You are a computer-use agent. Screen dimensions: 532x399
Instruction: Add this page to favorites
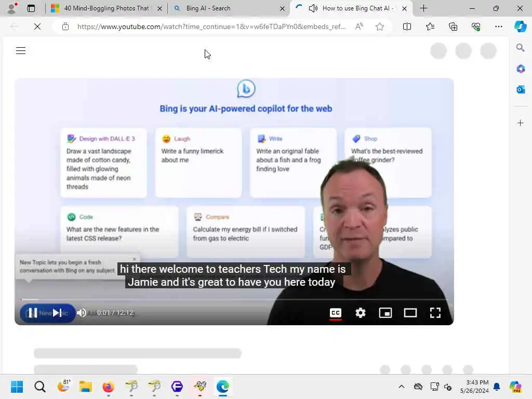[380, 26]
